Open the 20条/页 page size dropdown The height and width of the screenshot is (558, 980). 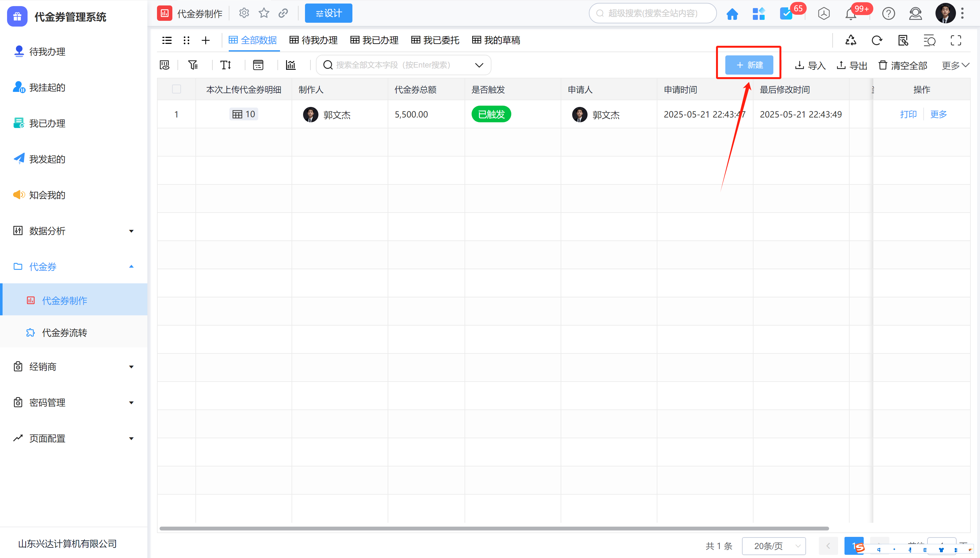773,546
